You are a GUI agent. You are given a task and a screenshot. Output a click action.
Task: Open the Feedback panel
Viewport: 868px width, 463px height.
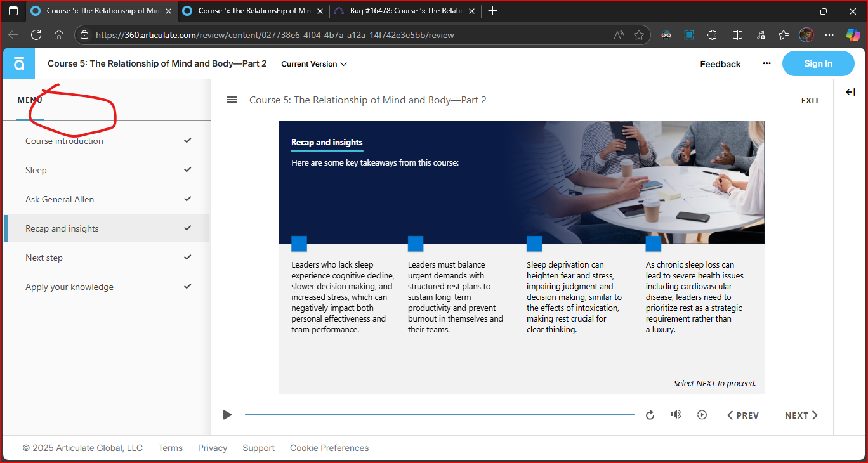pyautogui.click(x=720, y=64)
